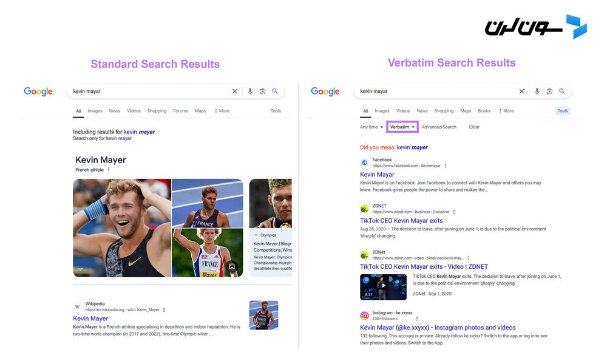This screenshot has width=607, height=364.
Task: Click the magnifier search button in Verbatim panel
Action: [x=561, y=91]
